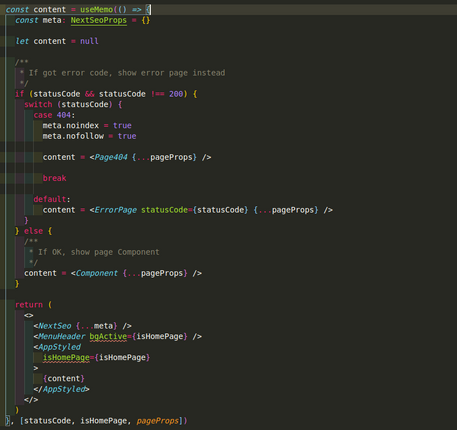
Task: Click the break statement
Action: pos(54,178)
